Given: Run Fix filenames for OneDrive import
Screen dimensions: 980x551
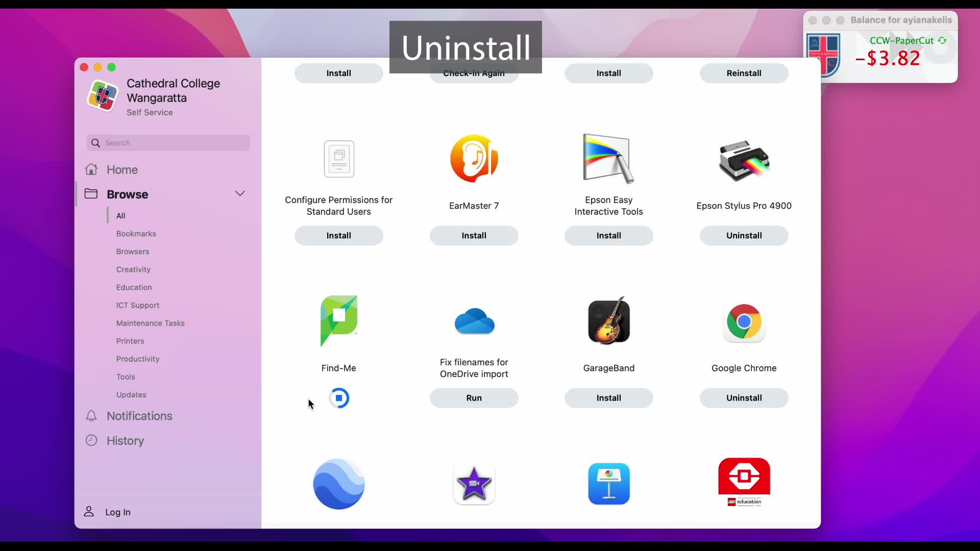Looking at the screenshot, I should pyautogui.click(x=474, y=397).
